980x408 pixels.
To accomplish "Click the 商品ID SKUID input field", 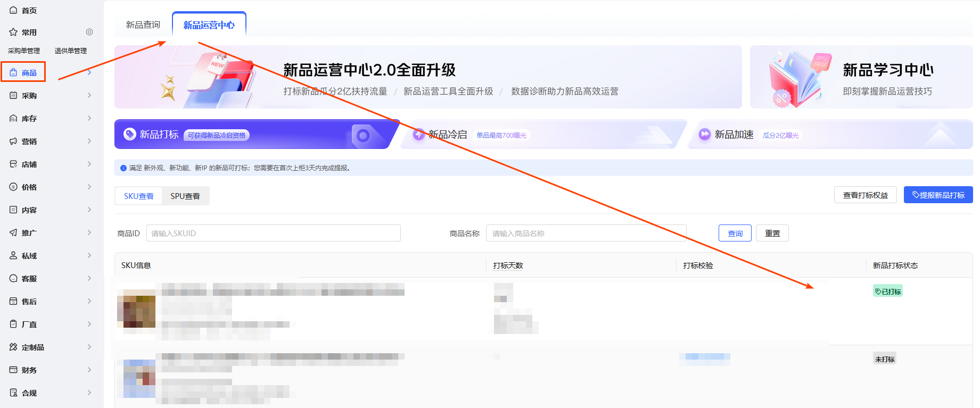I will point(273,234).
